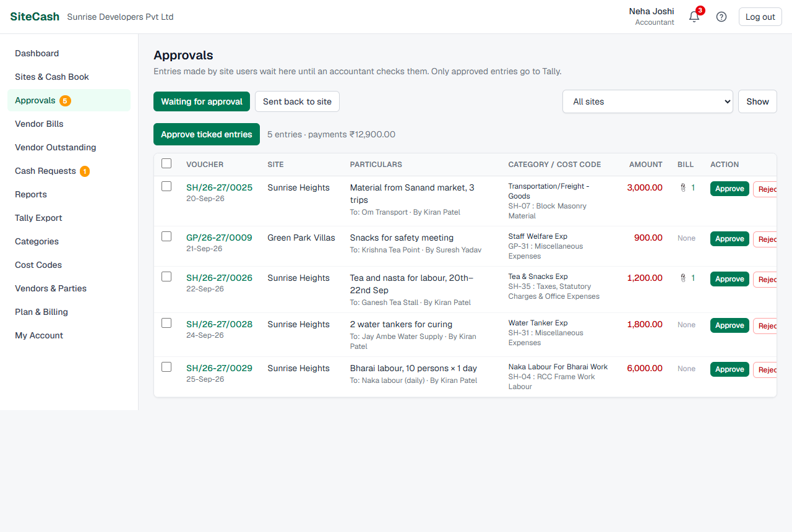Click amount 6,000.00
This screenshot has height=532, width=792.
click(645, 368)
